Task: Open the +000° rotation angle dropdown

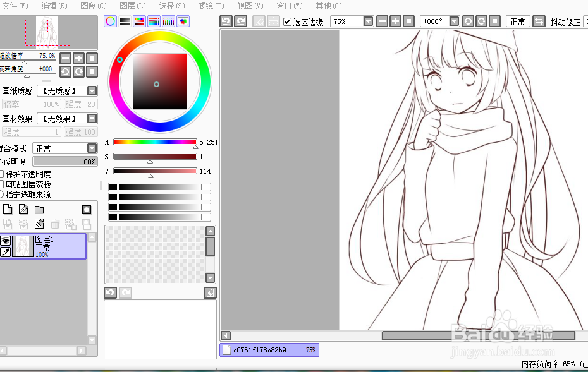Action: pyautogui.click(x=454, y=21)
